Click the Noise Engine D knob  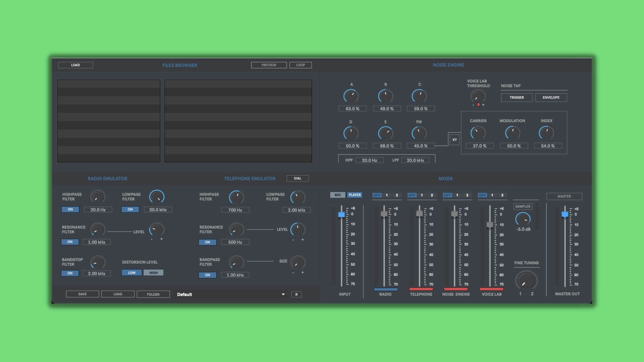click(x=351, y=133)
